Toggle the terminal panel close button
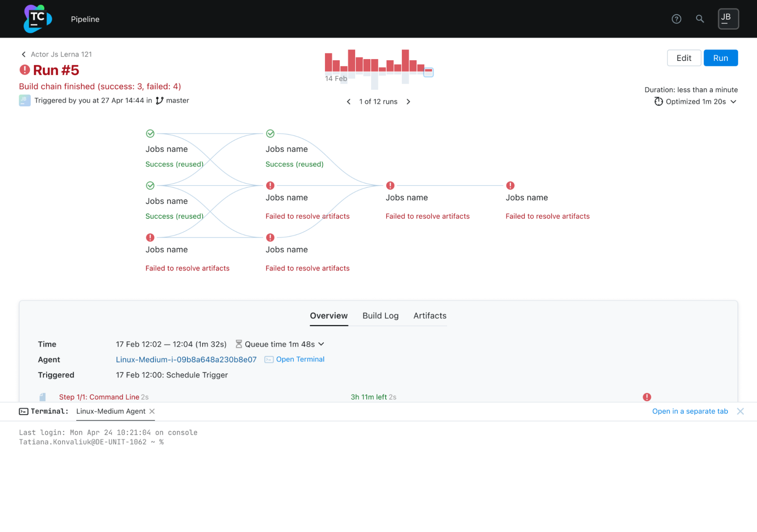The image size is (757, 532). click(740, 411)
